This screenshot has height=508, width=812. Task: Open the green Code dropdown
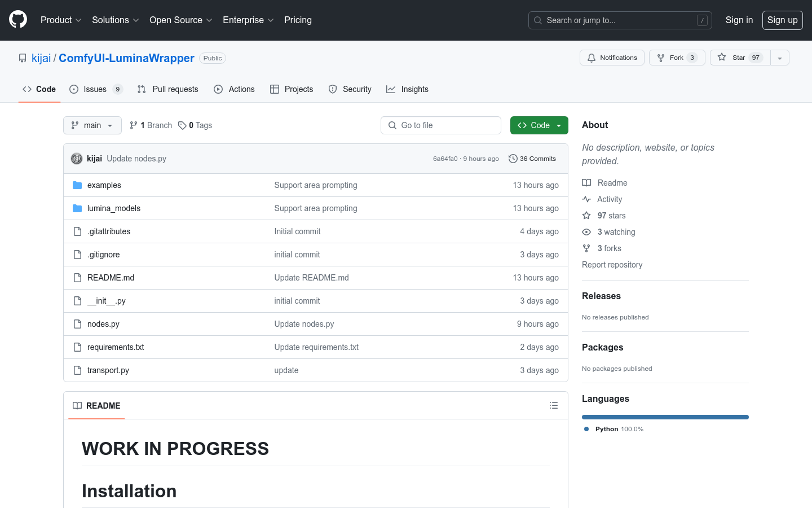(539, 125)
